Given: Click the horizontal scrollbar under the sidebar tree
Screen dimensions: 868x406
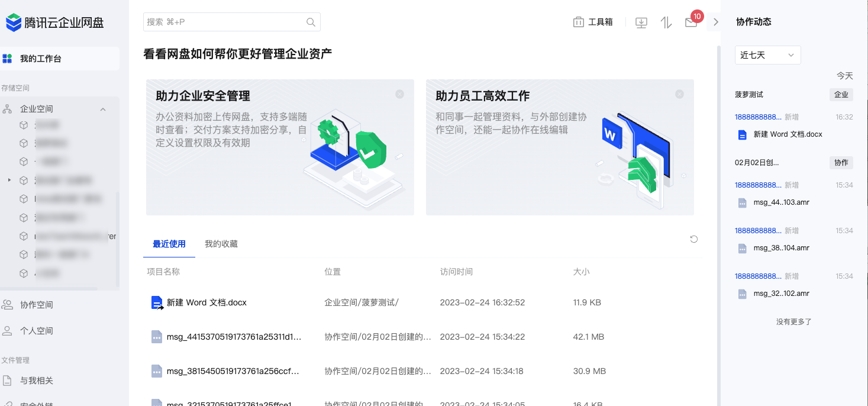Looking at the screenshot, I should point(49,289).
